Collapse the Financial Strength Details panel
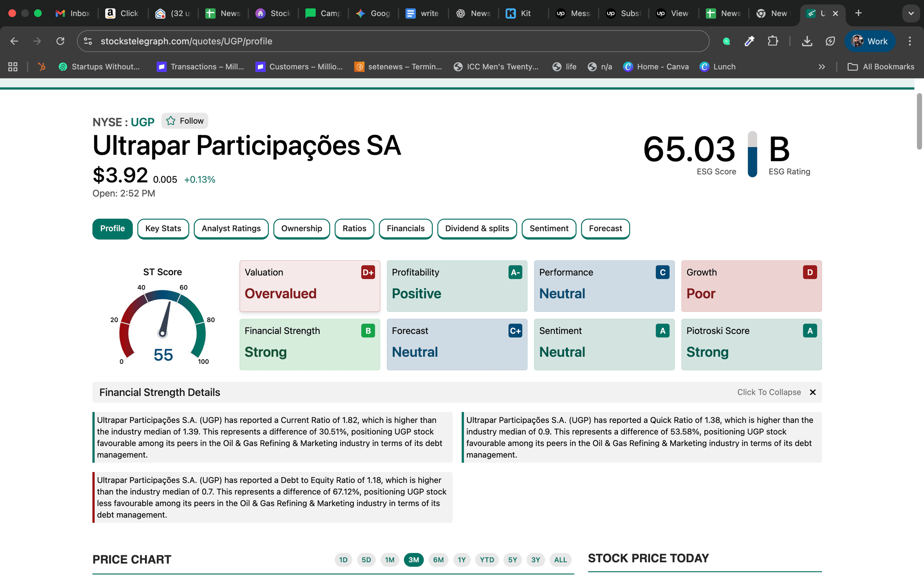Screen dimensions: 924x578 pyautogui.click(x=812, y=392)
